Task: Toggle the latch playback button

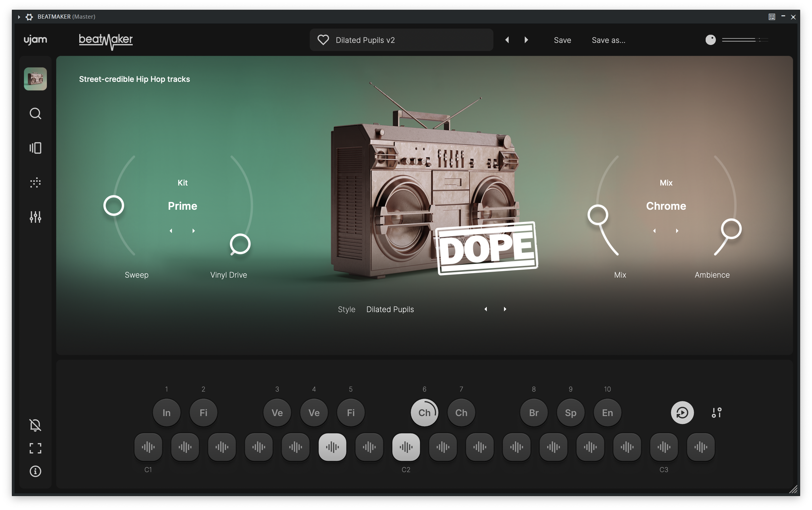Action: 682,413
